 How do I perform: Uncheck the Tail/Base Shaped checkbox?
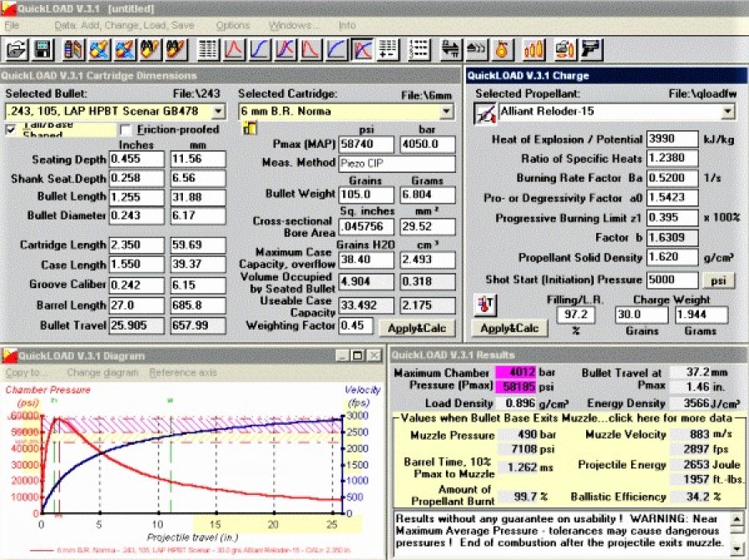click(x=12, y=130)
